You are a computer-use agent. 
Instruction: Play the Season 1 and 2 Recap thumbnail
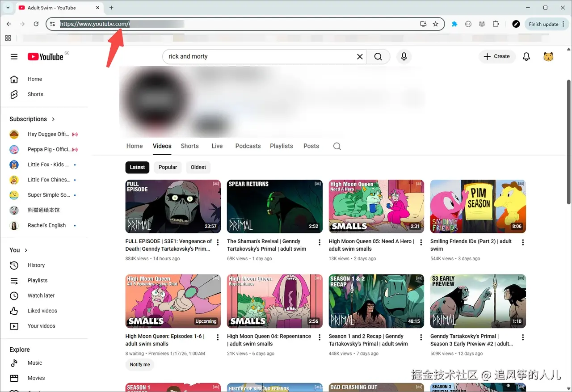pyautogui.click(x=377, y=301)
